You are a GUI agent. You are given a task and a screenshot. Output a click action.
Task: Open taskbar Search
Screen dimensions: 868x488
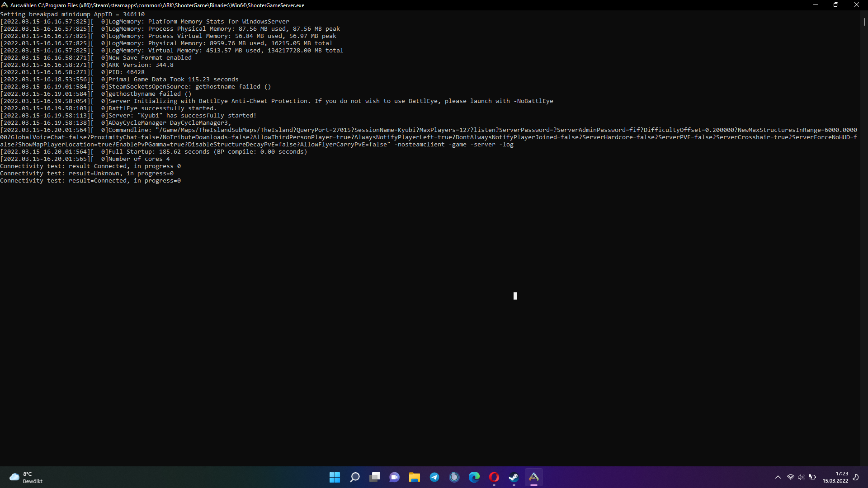point(355,477)
